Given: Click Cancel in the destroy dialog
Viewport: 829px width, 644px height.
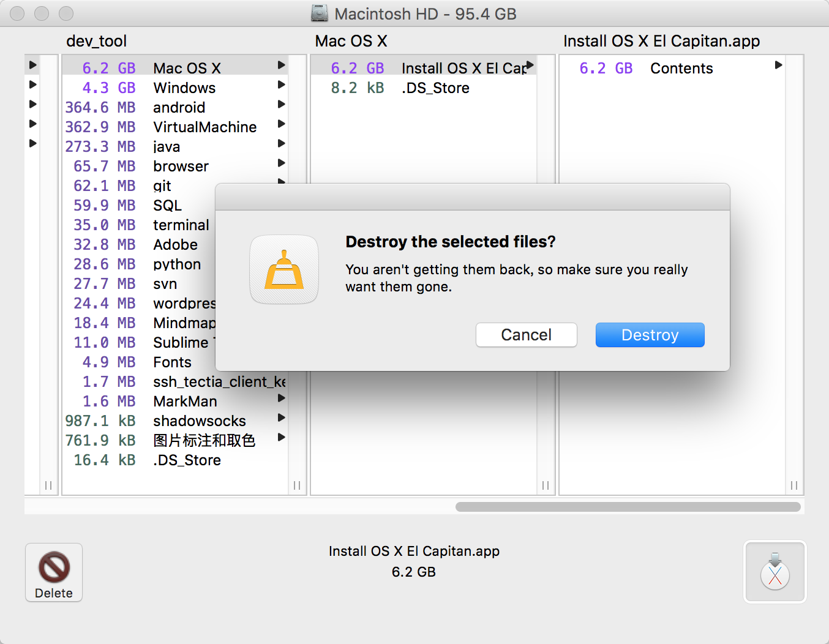Looking at the screenshot, I should click(x=527, y=335).
